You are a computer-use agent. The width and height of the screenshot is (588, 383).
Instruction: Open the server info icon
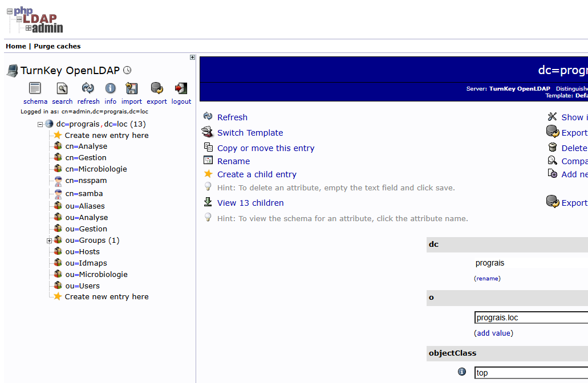pos(110,88)
